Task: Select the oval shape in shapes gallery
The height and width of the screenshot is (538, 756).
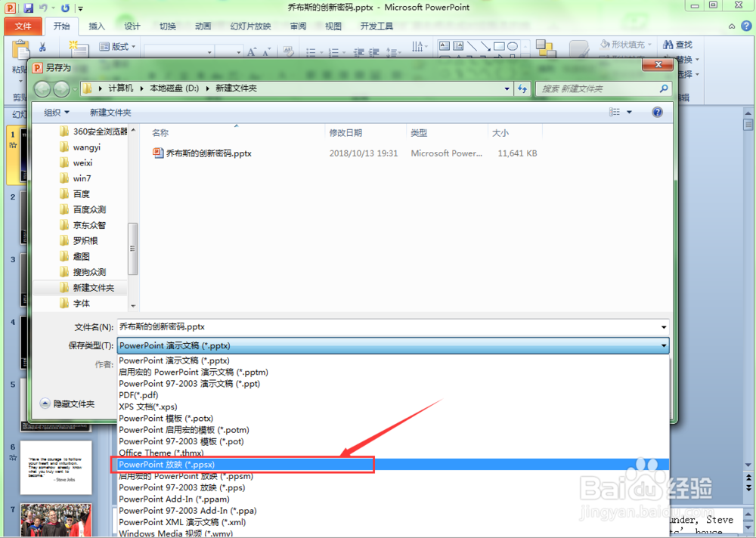Action: [513, 46]
